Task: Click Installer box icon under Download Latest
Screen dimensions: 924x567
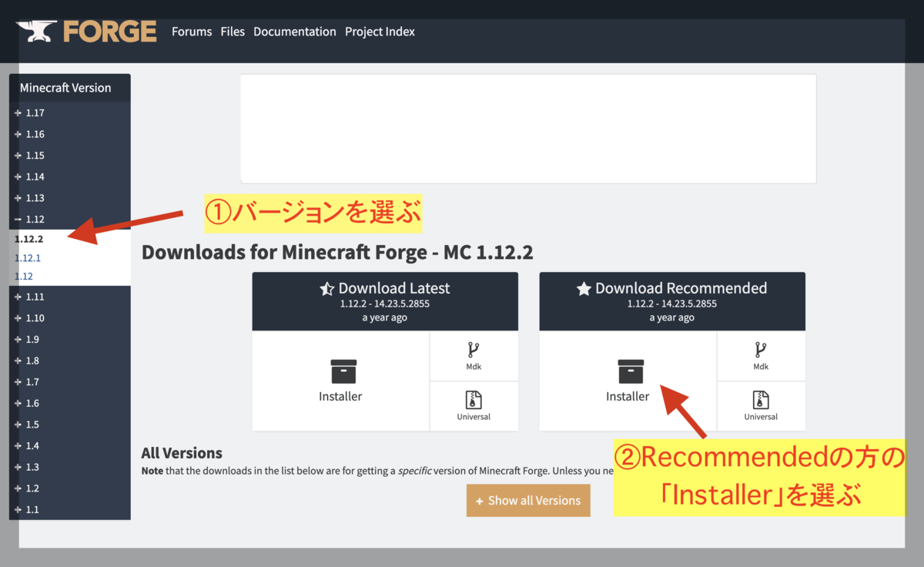Action: point(343,371)
